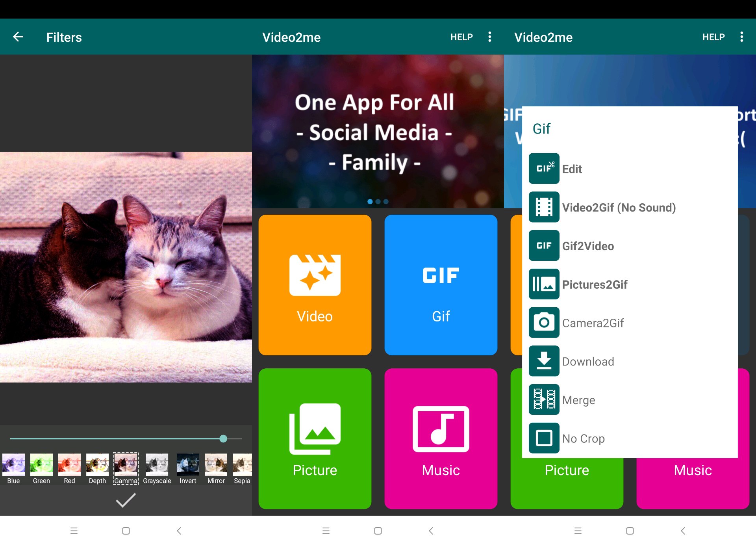
Task: Tap recent apps button under right screen
Action: click(x=578, y=531)
